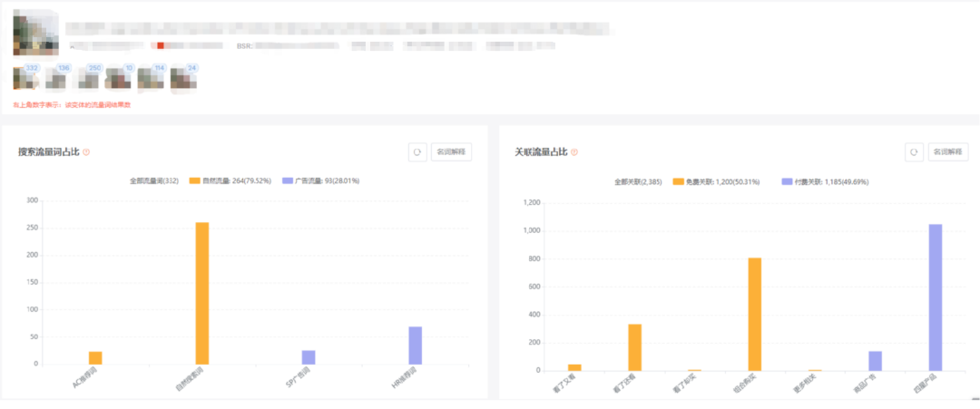Open the main product image at top left
This screenshot has width=980, height=409.
[35, 33]
